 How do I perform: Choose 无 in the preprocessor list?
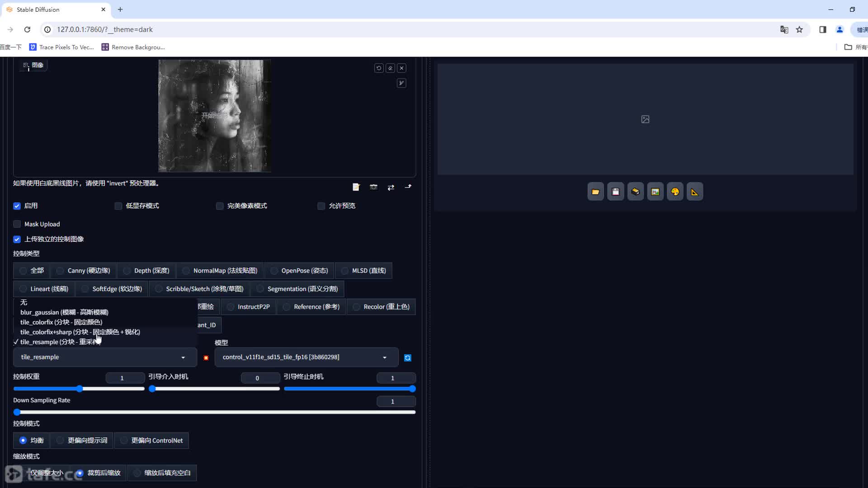[x=105, y=302]
